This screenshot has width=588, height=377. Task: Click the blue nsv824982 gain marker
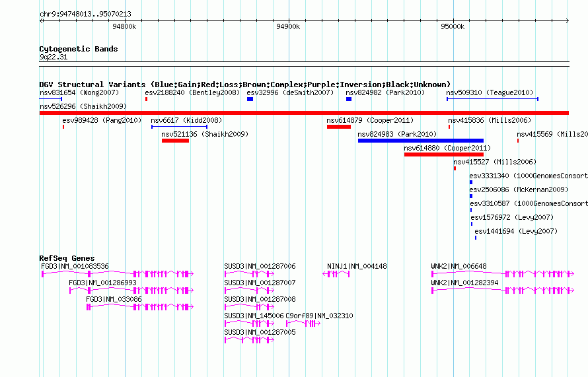click(x=349, y=99)
